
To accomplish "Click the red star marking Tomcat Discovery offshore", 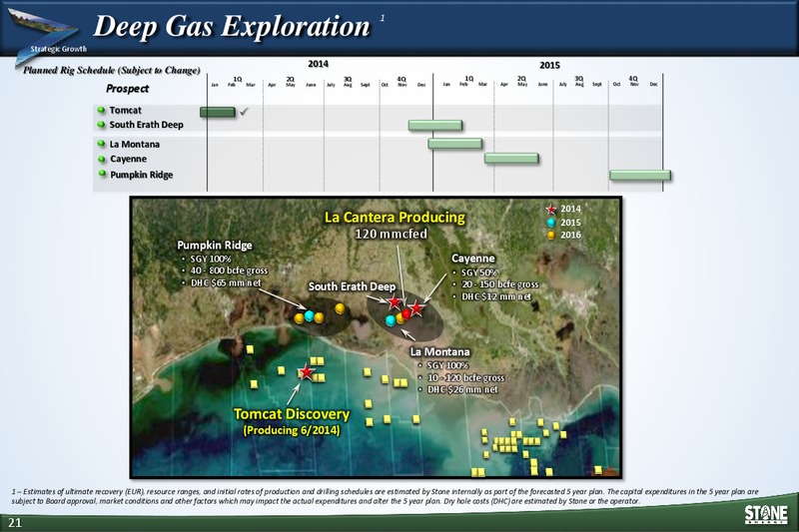I will [x=306, y=372].
